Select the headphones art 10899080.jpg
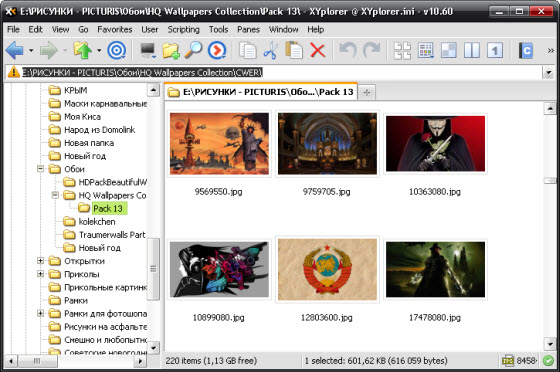The image size is (560, 372). pyautogui.click(x=219, y=270)
